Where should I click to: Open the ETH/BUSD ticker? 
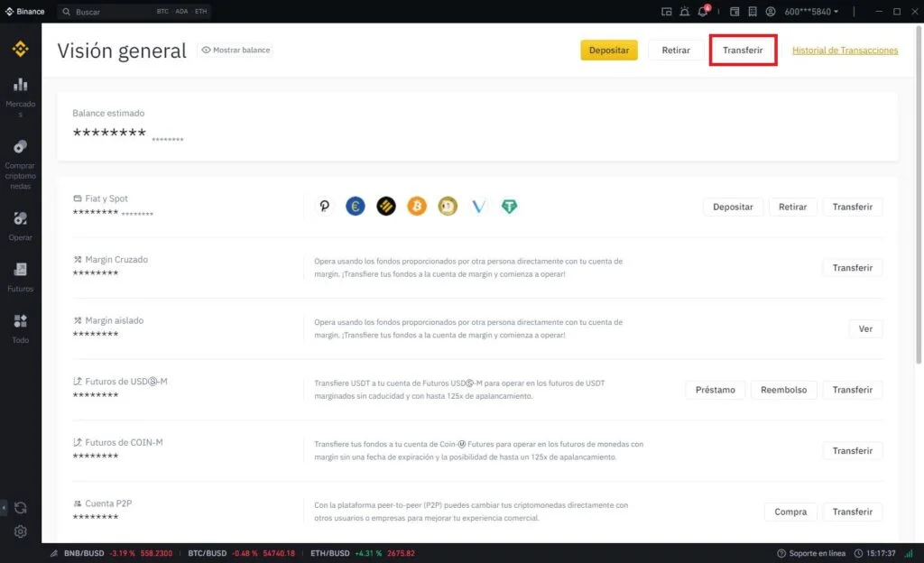(363, 553)
